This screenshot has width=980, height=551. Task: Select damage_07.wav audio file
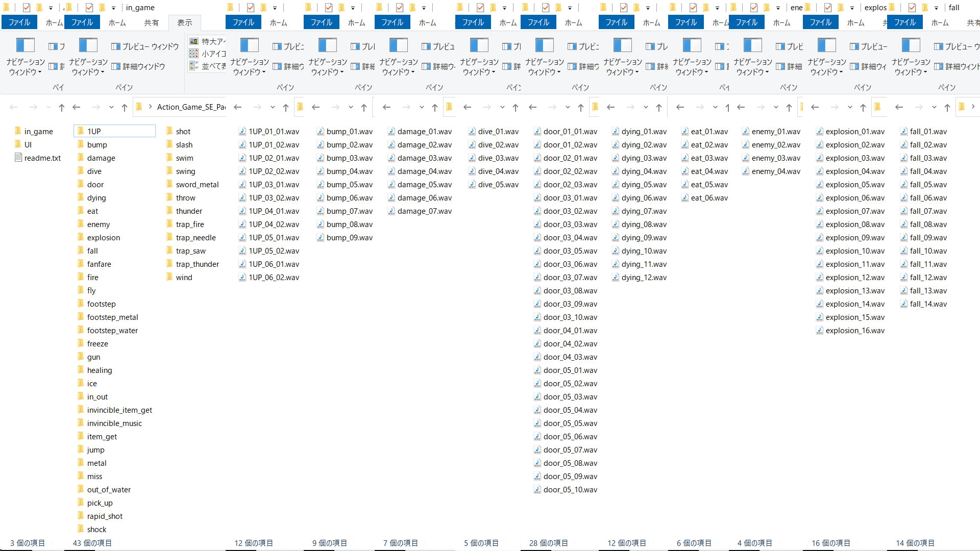[x=420, y=211]
